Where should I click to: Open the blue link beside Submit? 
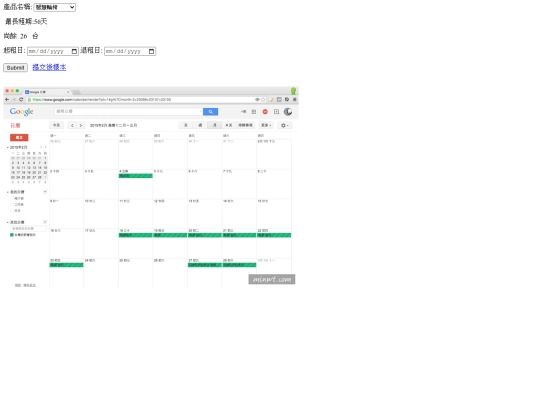point(49,67)
